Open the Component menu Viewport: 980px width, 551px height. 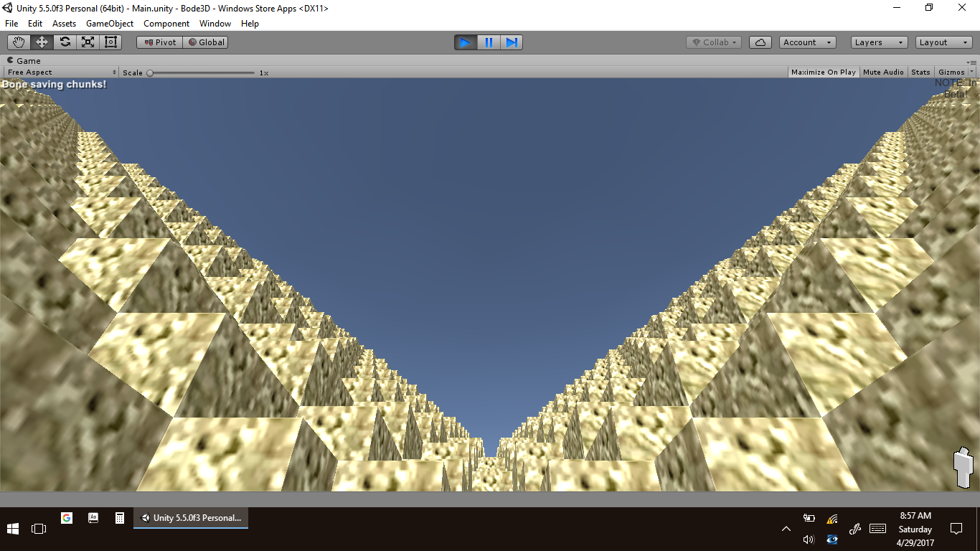(166, 24)
